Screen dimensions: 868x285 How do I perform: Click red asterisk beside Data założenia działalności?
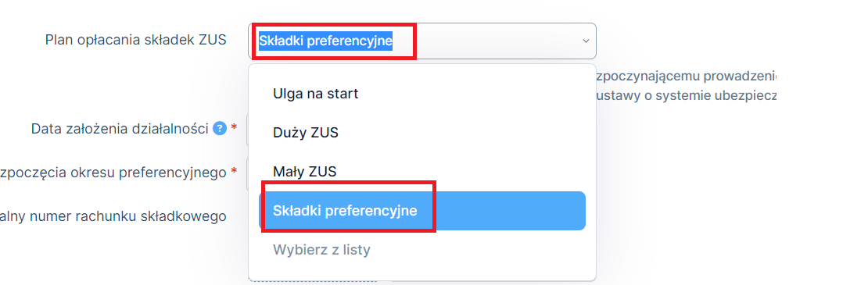coord(234,127)
